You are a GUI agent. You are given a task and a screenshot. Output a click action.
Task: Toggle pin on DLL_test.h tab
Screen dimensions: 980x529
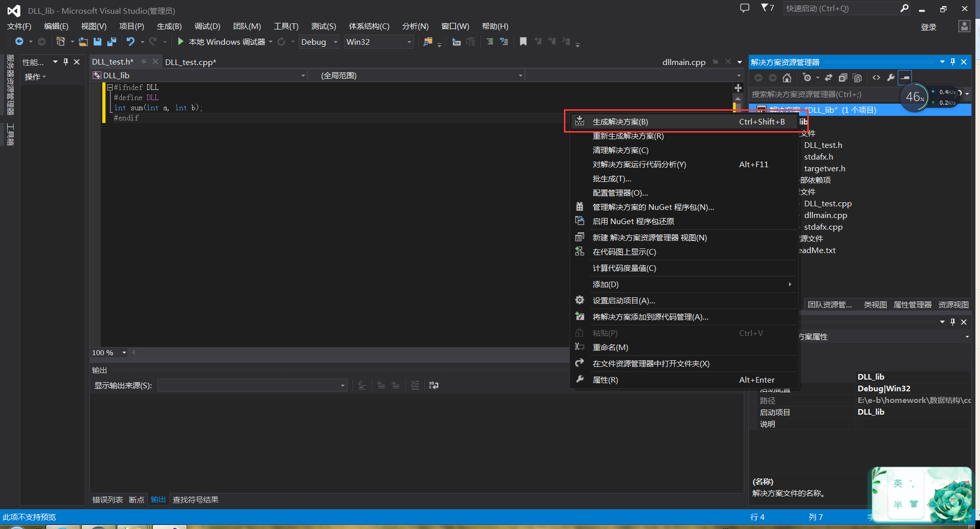144,61
